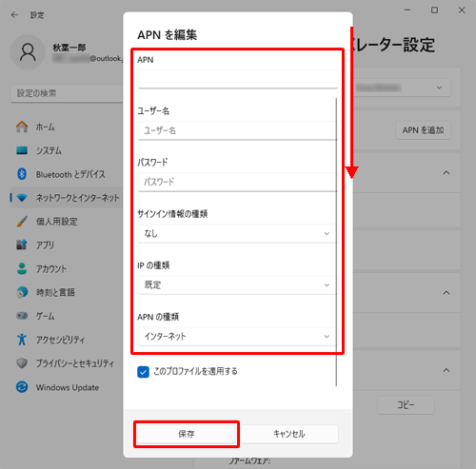The height and width of the screenshot is (469, 476).
Task: Close the Settings window
Action: [462, 10]
